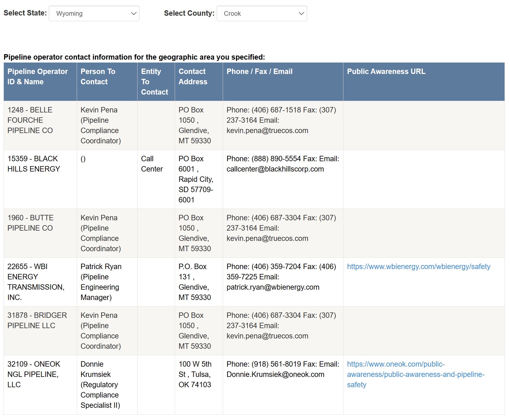Image resolution: width=510 pixels, height=420 pixels.
Task: Click the Public Awareness URL column header
Action: click(x=424, y=82)
